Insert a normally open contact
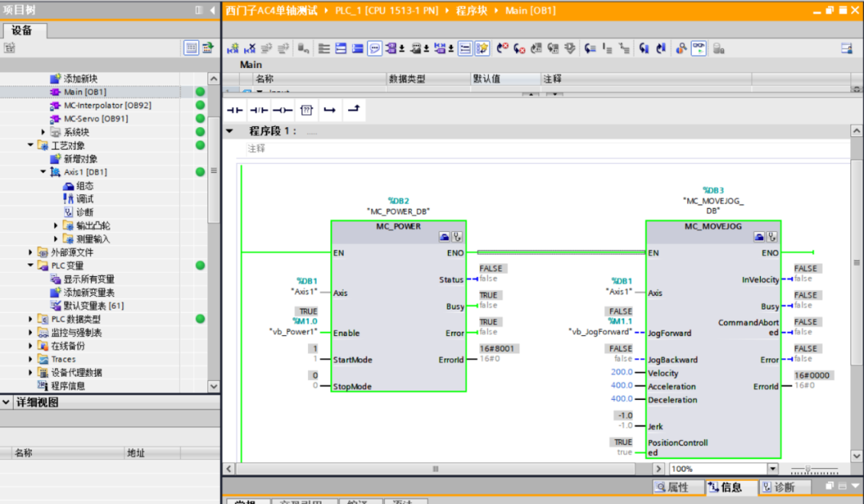Image resolution: width=864 pixels, height=504 pixels. pyautogui.click(x=234, y=110)
